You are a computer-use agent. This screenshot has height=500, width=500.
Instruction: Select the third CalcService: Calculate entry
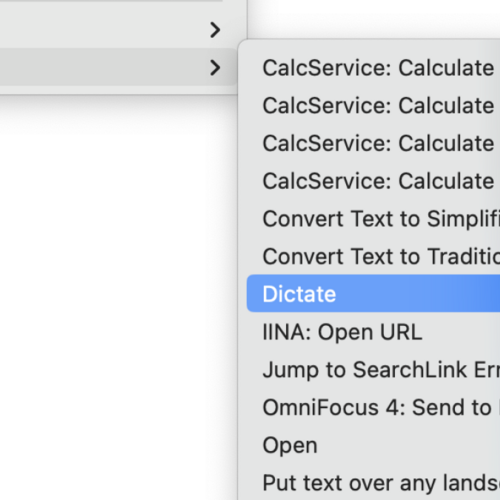(x=373, y=143)
